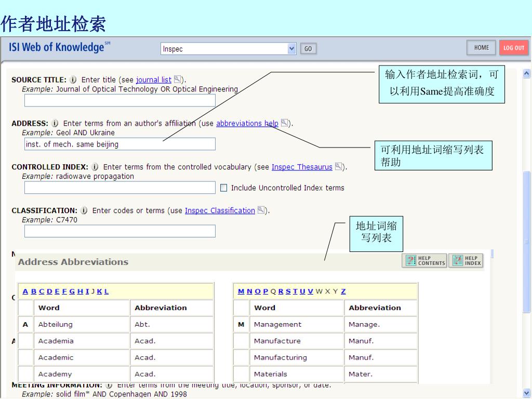
Task: Open the popup icon after Inspec Thesaurus
Action: pos(338,166)
